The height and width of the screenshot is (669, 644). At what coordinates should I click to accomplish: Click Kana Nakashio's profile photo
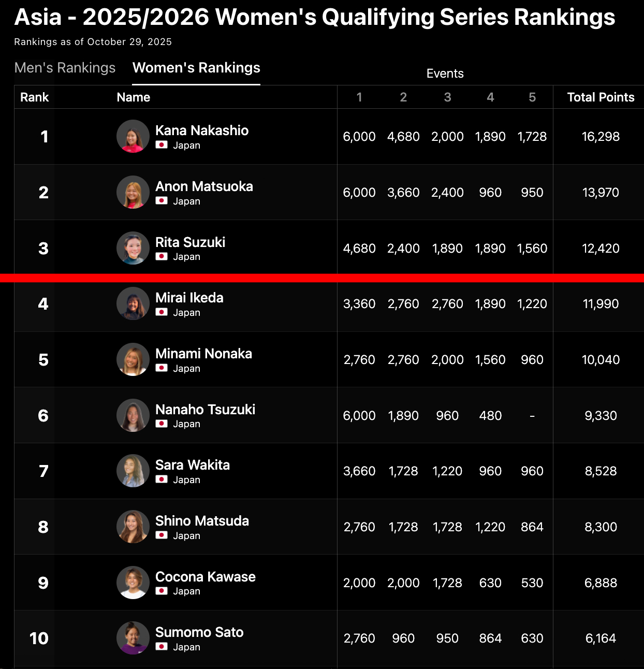pos(133,137)
